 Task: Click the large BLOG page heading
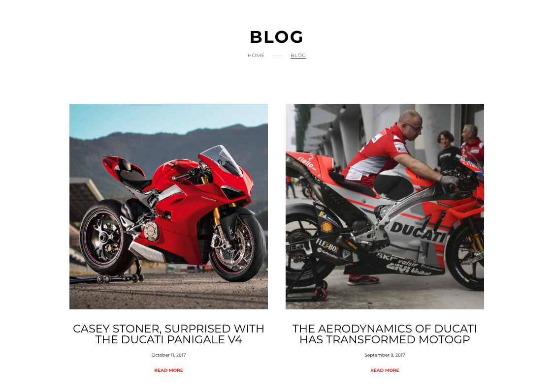coord(277,37)
